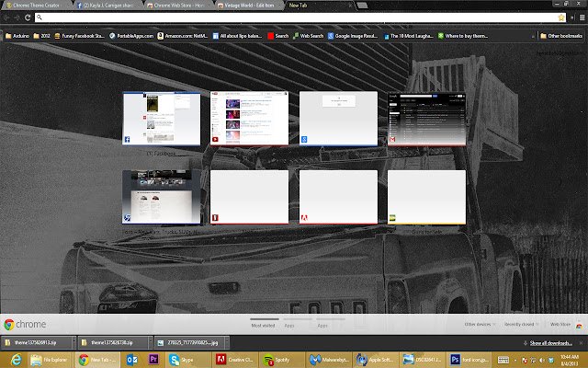Open the Arduino bookmarks folder

(17, 36)
